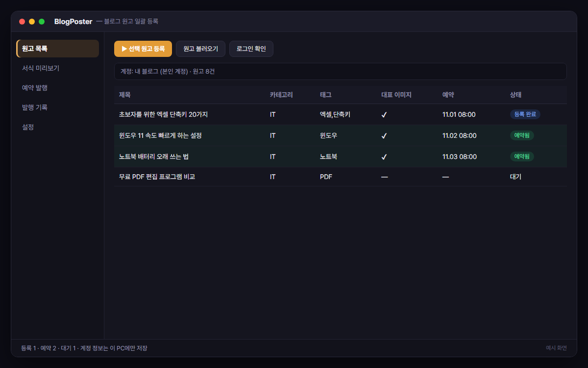Click the 카테고리 column header

pyautogui.click(x=281, y=95)
